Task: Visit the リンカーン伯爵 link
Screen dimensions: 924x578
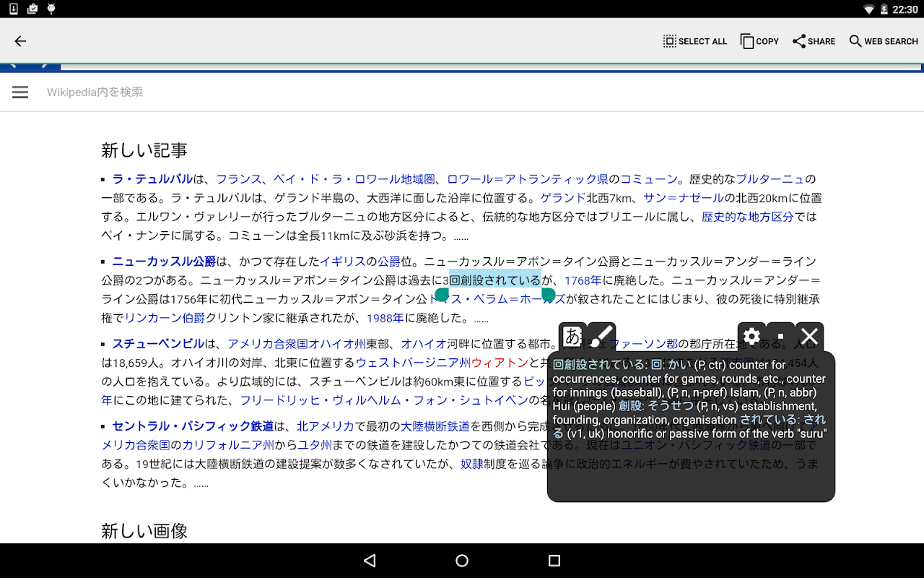Action: click(x=165, y=318)
